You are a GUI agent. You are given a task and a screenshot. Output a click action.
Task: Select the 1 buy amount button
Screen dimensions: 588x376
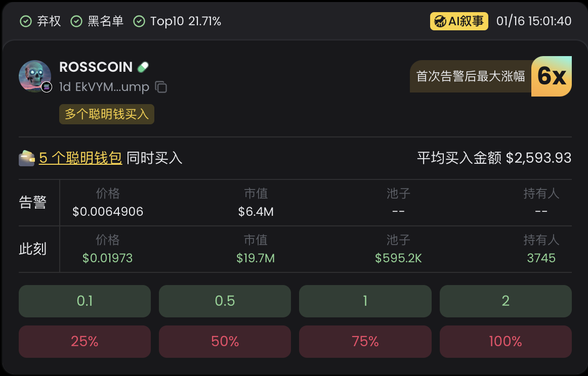(365, 301)
